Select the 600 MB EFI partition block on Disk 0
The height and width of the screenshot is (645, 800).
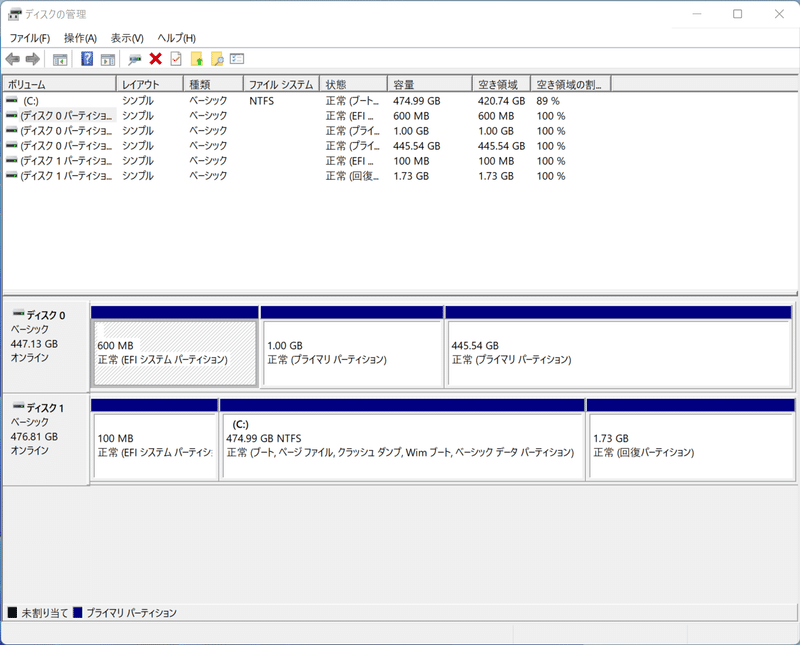point(174,347)
